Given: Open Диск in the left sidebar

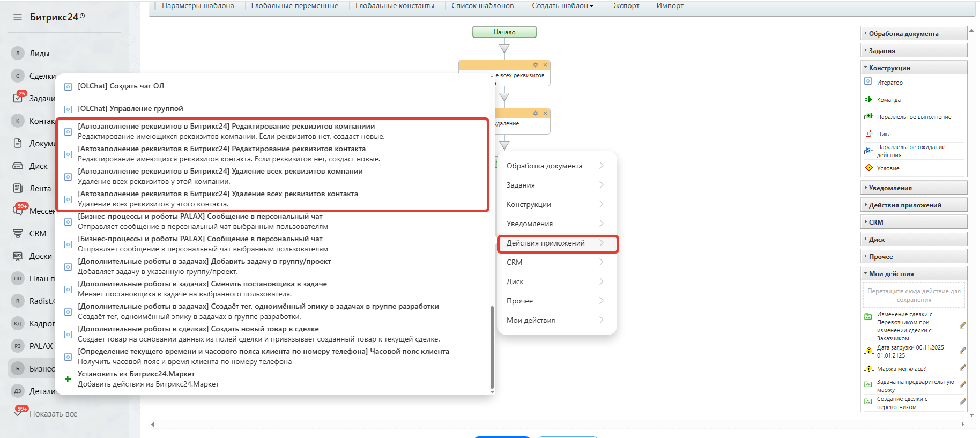Looking at the screenshot, I should pos(39,166).
